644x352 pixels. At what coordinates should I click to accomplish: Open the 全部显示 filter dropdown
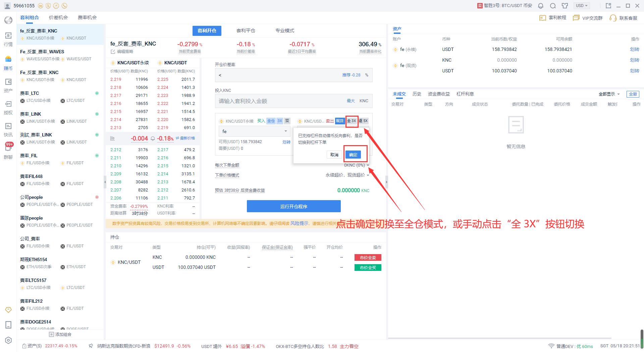pyautogui.click(x=609, y=94)
